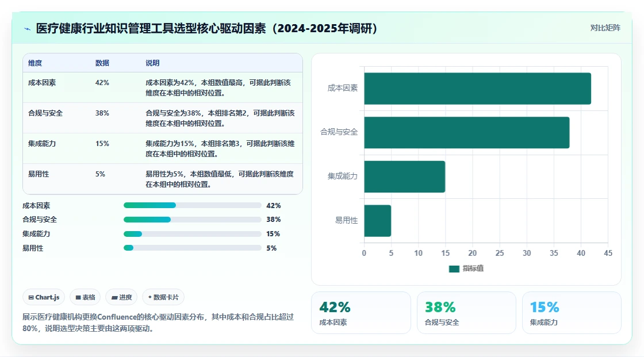The height and width of the screenshot is (357, 644).
Task: Click the 易用性 bar in the chart
Action: [377, 221]
